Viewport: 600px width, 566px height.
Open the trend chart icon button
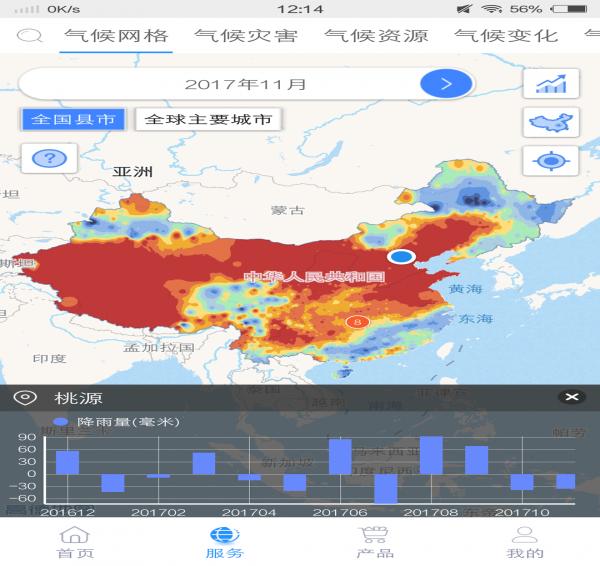coord(551,84)
